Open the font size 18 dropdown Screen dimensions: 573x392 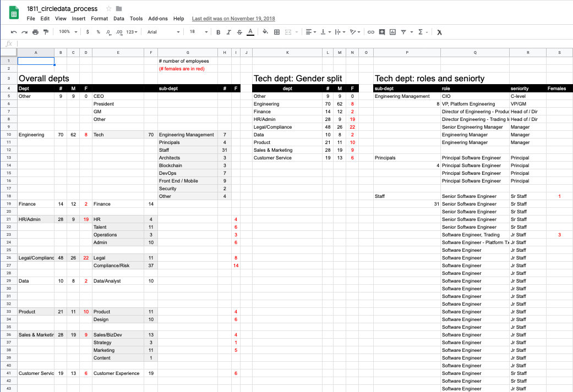click(198, 32)
